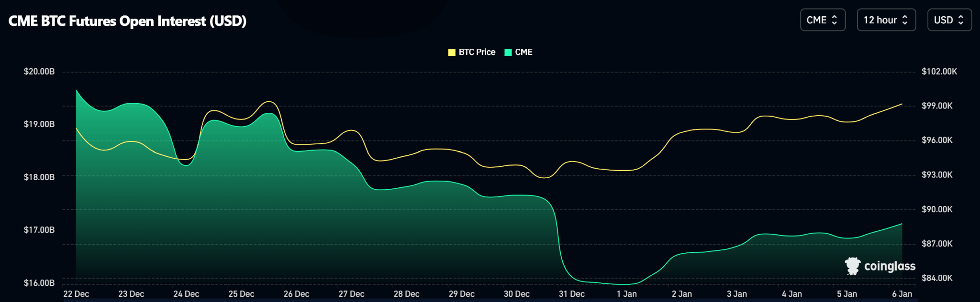Open the CME exchange dropdown
This screenshot has width=980, height=302.
(822, 20)
